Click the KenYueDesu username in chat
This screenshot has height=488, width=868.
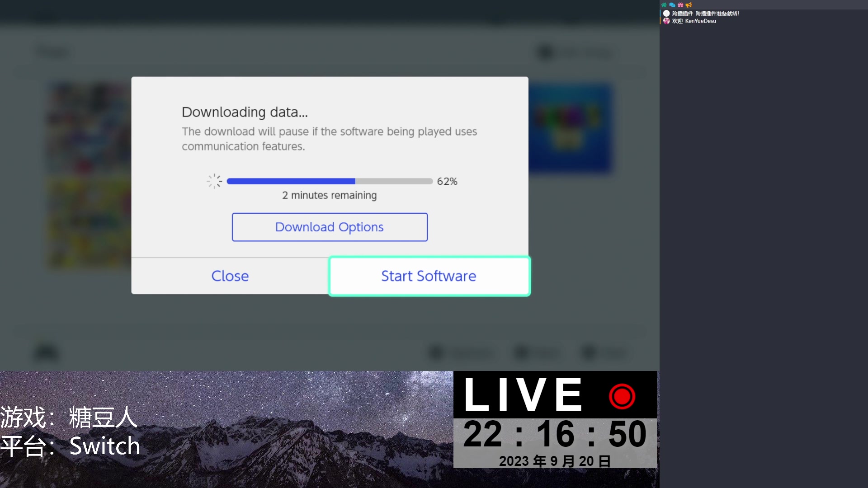pos(700,21)
